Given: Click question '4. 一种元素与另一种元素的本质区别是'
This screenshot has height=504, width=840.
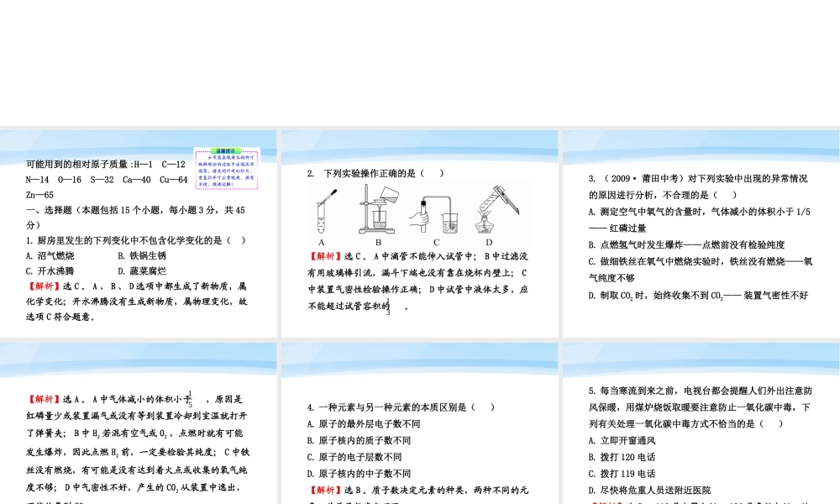Looking at the screenshot, I should coord(401,407).
